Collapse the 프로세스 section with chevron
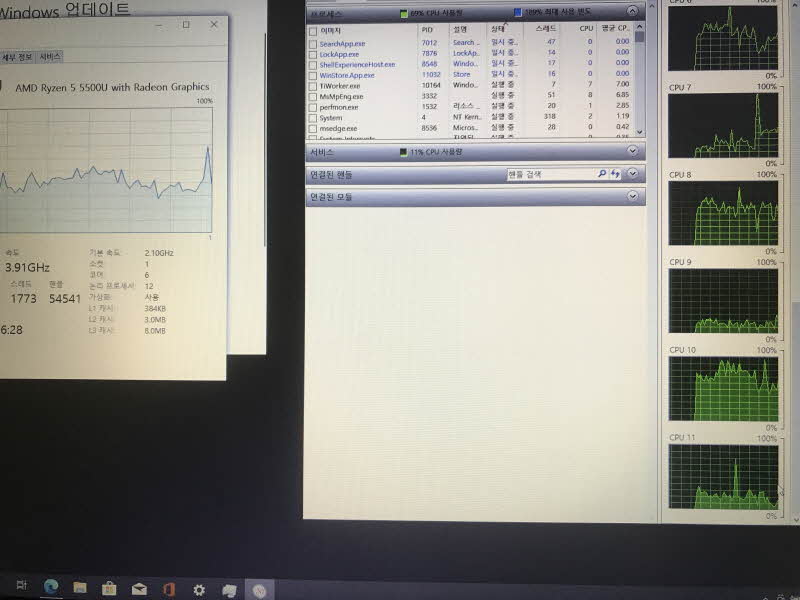 point(632,11)
